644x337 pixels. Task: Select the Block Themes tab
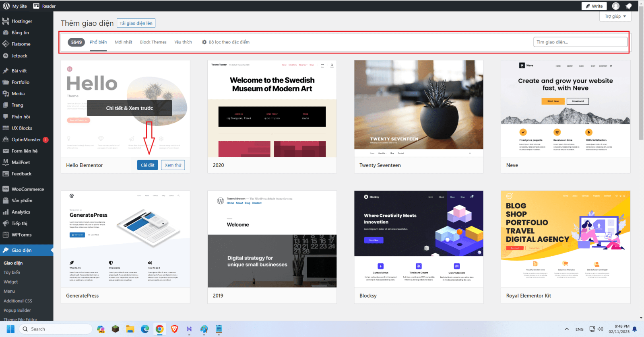coord(153,42)
